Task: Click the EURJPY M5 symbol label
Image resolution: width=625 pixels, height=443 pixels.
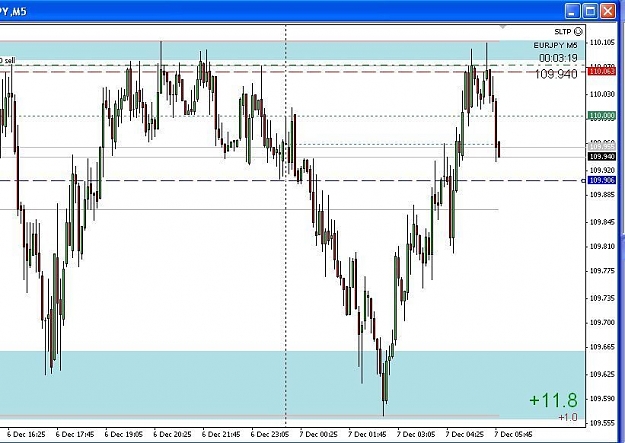Action: tap(555, 45)
